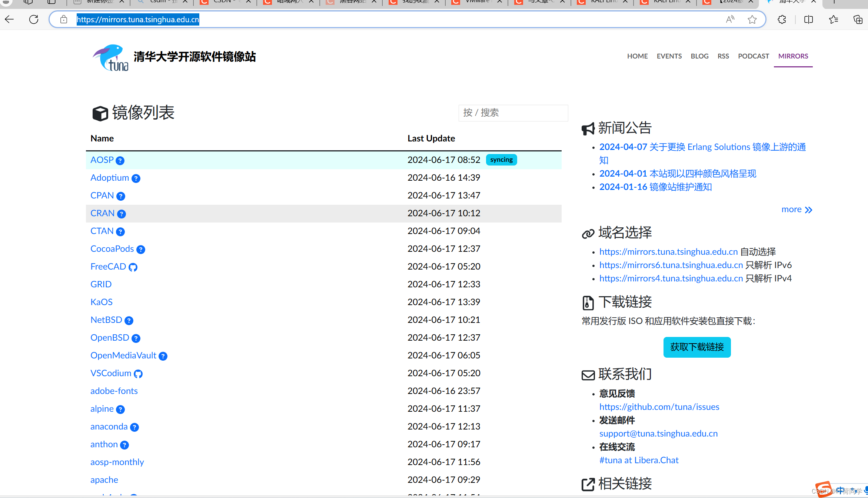This screenshot has height=498, width=868.
Task: Click support@tuna.tsinghua.edu.cn email link
Action: coord(658,434)
